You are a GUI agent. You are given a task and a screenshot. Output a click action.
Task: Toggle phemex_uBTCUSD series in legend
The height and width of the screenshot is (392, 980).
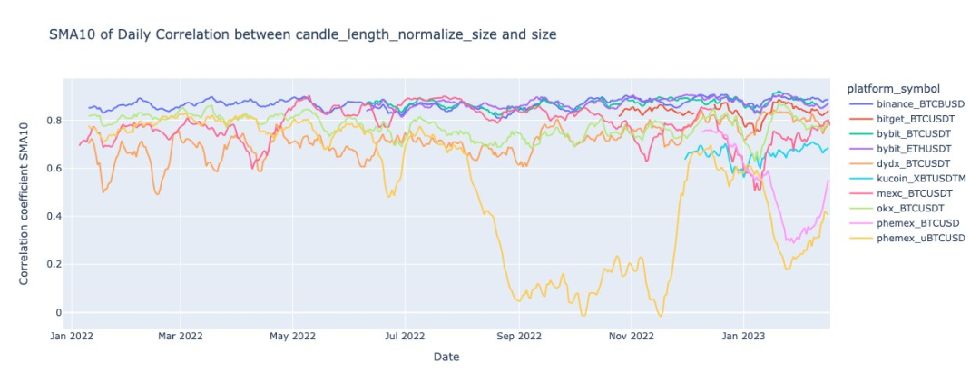(x=918, y=238)
